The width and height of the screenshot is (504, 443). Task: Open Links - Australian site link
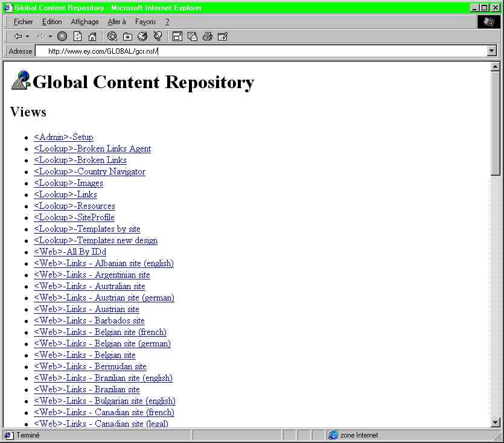[x=89, y=286]
